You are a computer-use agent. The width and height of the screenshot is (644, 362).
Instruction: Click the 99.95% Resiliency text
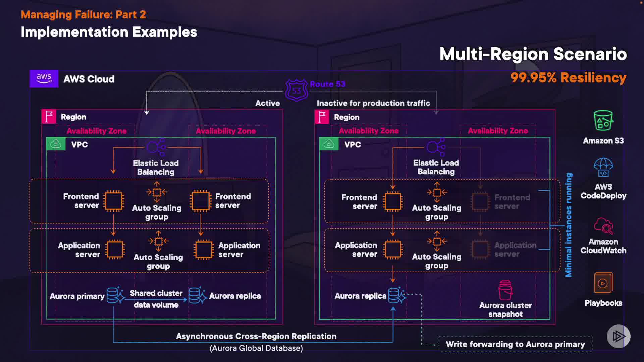[x=568, y=78]
